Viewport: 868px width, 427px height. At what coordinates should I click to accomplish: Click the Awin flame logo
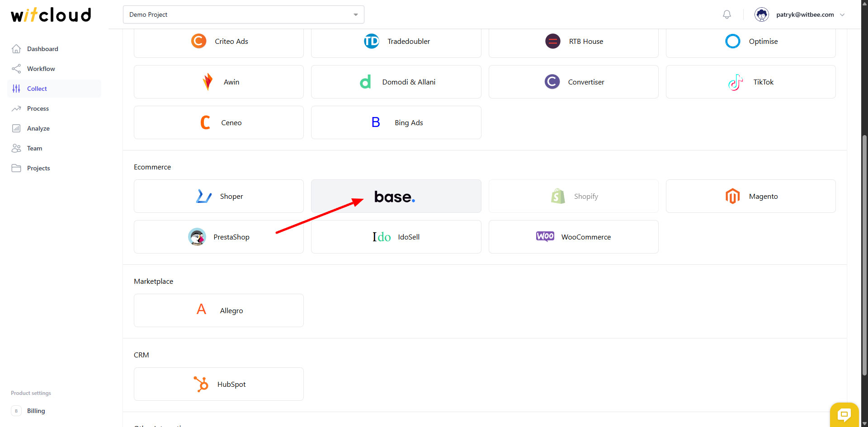click(208, 82)
